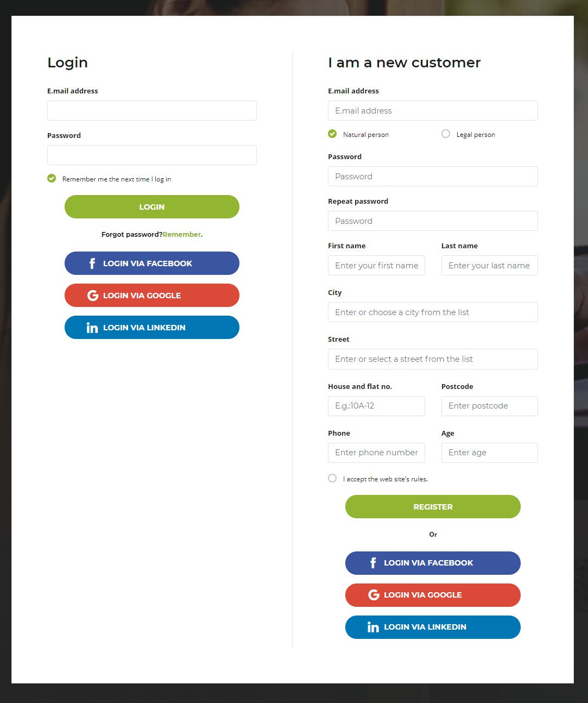The height and width of the screenshot is (703, 588).
Task: Select the Enter phone number field
Action: (376, 453)
